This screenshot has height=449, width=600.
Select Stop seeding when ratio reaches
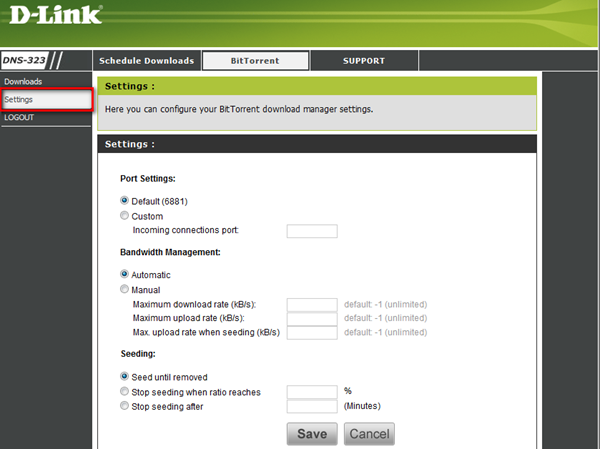point(124,391)
